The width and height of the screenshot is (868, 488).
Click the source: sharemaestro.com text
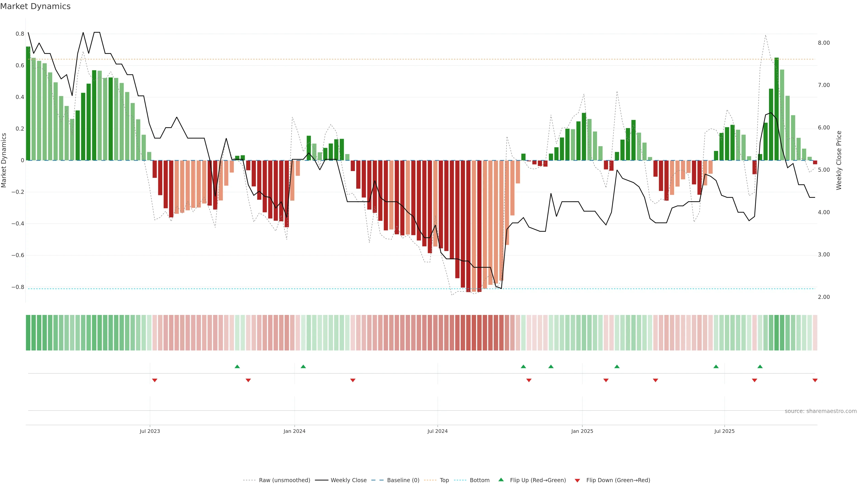[x=821, y=411]
